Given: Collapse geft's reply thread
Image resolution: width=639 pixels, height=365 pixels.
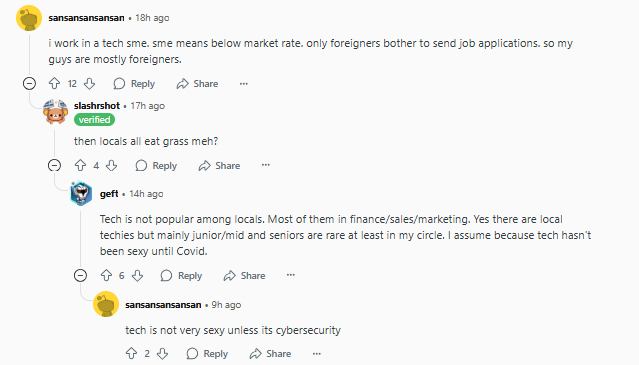Looking at the screenshot, I should [80, 275].
